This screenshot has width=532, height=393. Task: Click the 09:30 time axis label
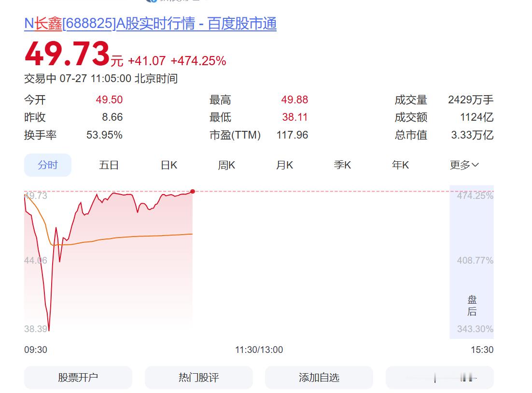(x=36, y=350)
